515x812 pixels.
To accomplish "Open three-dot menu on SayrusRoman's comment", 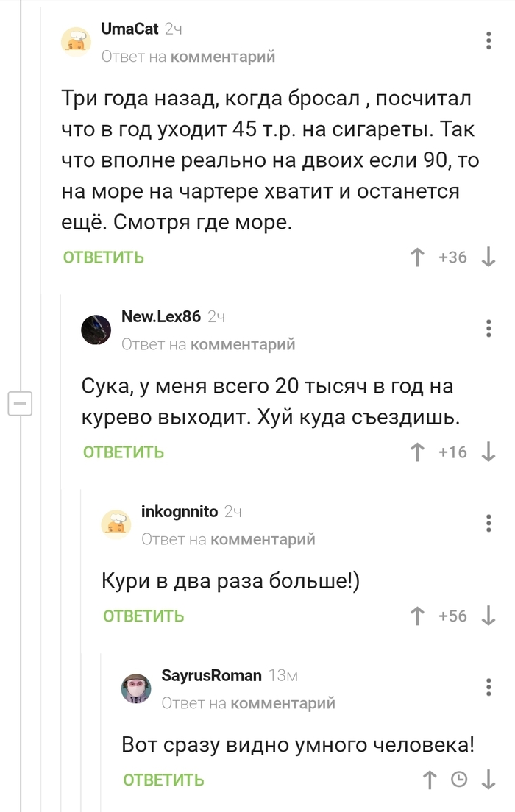I will tap(489, 687).
